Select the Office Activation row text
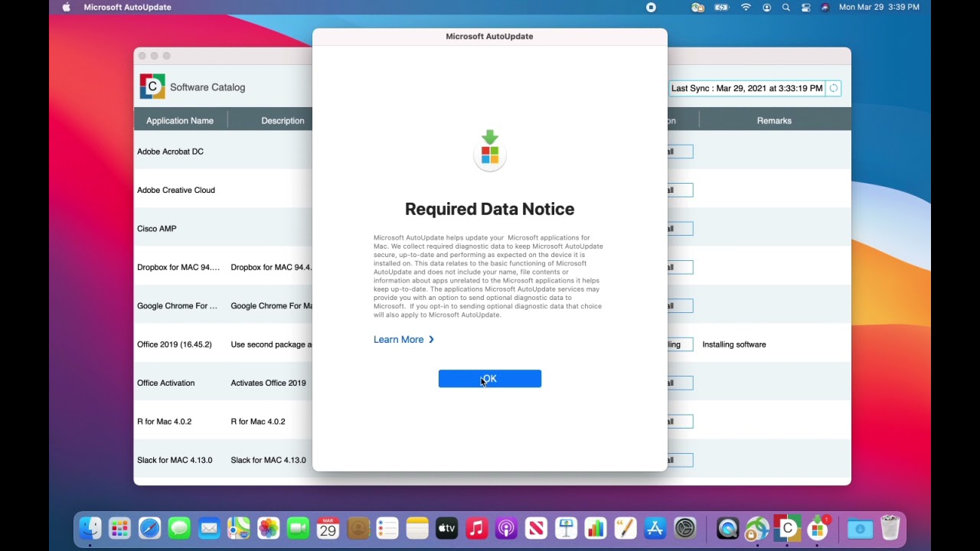This screenshot has width=980, height=551. [166, 383]
